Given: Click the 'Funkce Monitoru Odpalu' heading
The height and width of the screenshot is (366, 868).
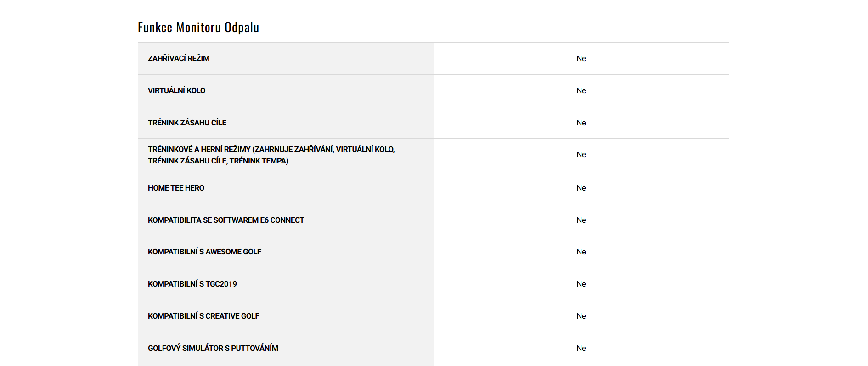Looking at the screenshot, I should coord(198,28).
